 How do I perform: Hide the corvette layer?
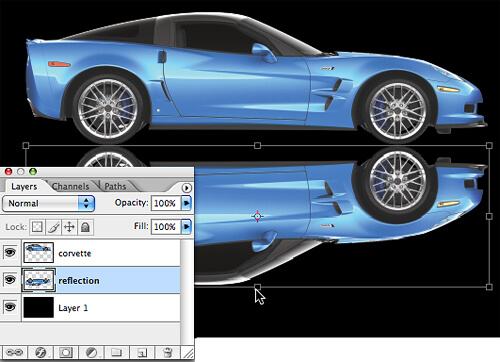[x=10, y=252]
